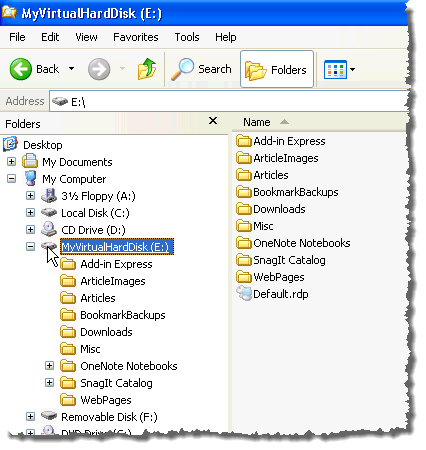Click WebPages folder icon in file list

point(244,277)
